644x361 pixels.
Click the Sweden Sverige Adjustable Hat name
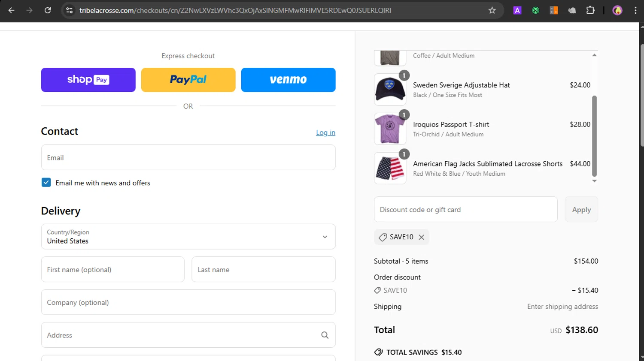(x=462, y=85)
